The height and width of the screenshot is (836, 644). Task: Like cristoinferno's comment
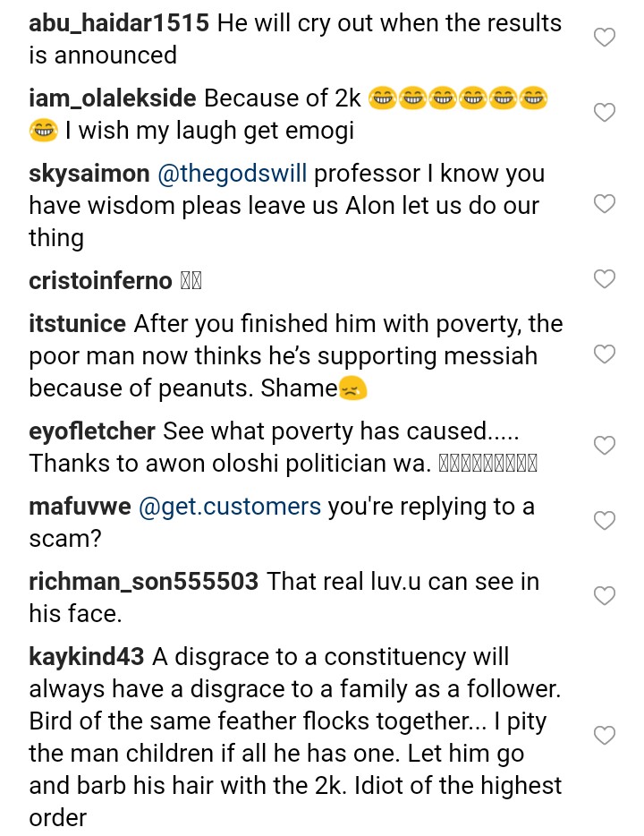pos(605,279)
